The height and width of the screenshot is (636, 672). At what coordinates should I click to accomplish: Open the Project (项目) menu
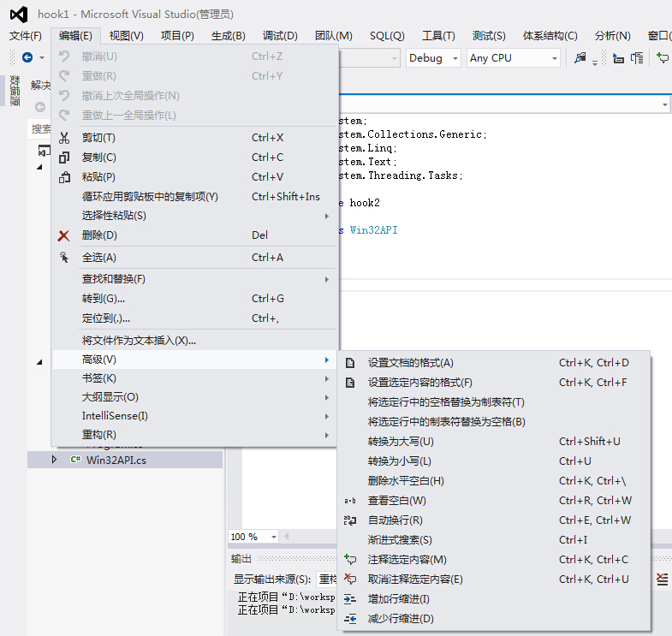(x=177, y=36)
